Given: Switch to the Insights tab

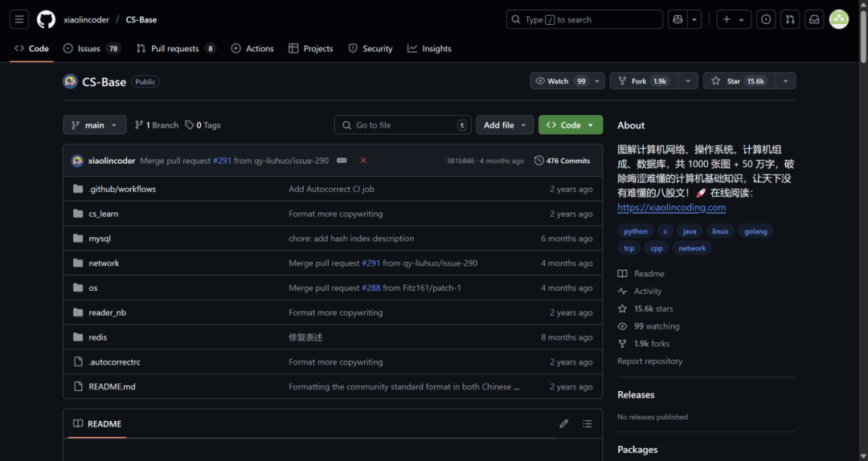Looking at the screenshot, I should [x=429, y=49].
